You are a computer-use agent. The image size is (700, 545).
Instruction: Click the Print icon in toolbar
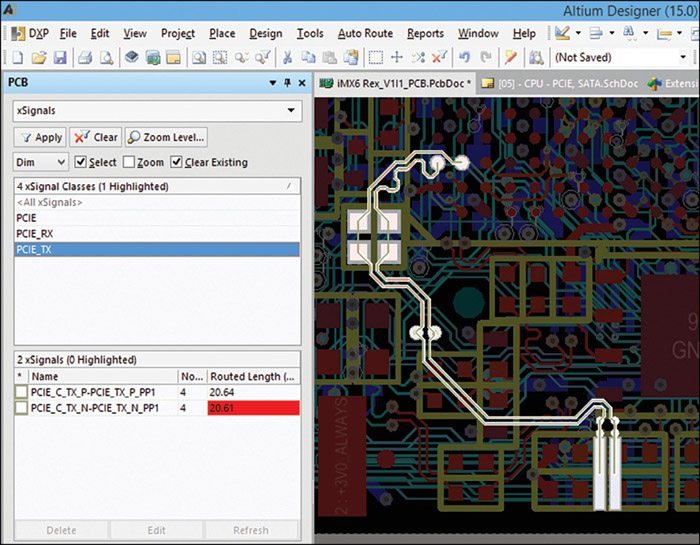(x=84, y=58)
